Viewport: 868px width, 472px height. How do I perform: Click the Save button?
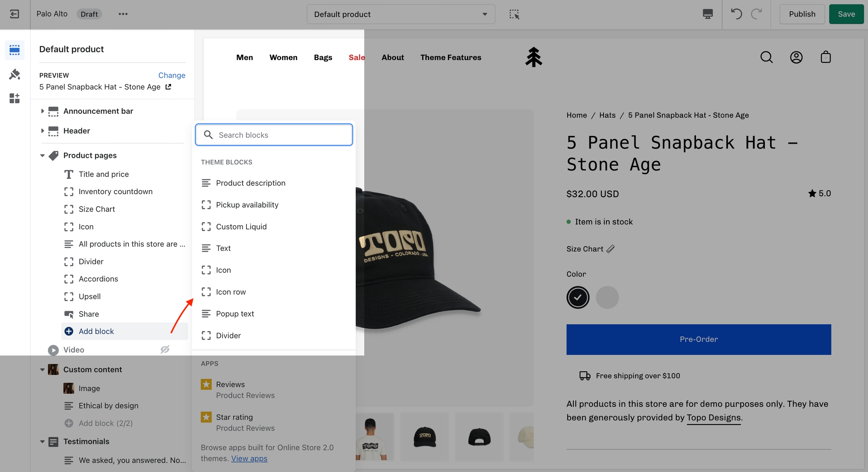[846, 14]
